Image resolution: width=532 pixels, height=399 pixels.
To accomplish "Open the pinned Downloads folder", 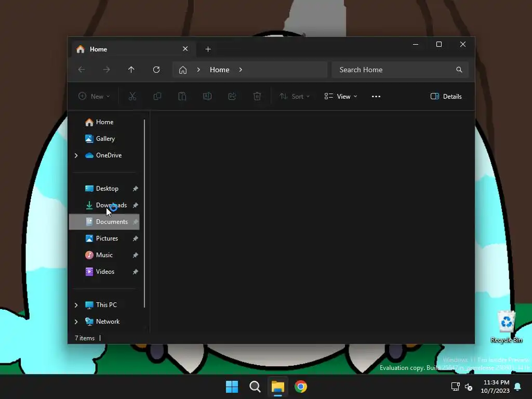I will point(104,205).
